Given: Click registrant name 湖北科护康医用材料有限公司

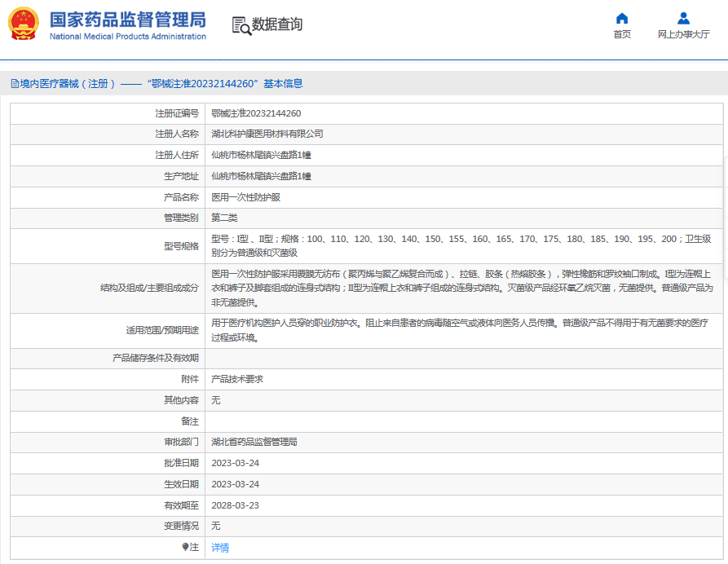Looking at the screenshot, I should (x=267, y=134).
